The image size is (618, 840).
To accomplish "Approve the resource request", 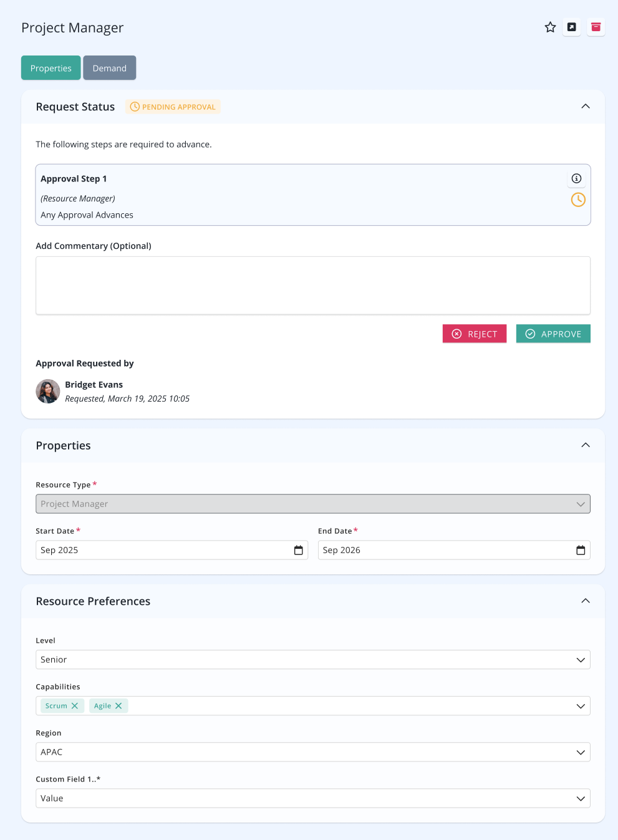I will pyautogui.click(x=553, y=334).
